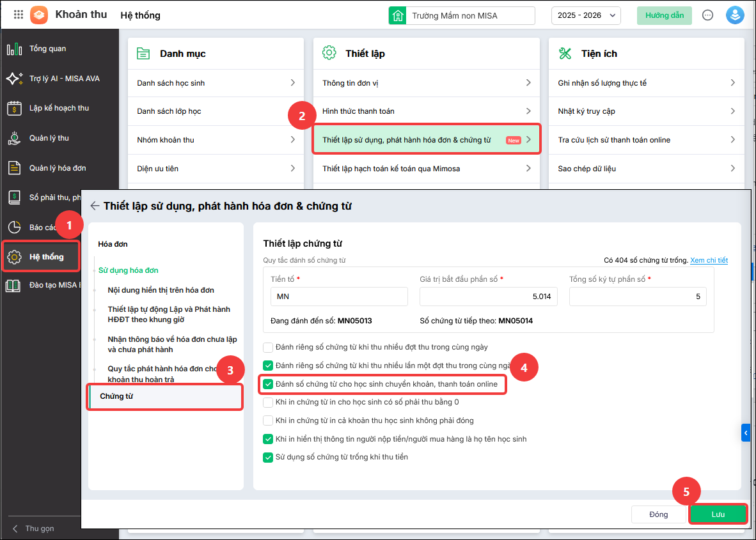Open Thiết lập sử dụng, phát hành hóa đơn & chứng từ
This screenshot has width=756, height=540.
pos(427,140)
